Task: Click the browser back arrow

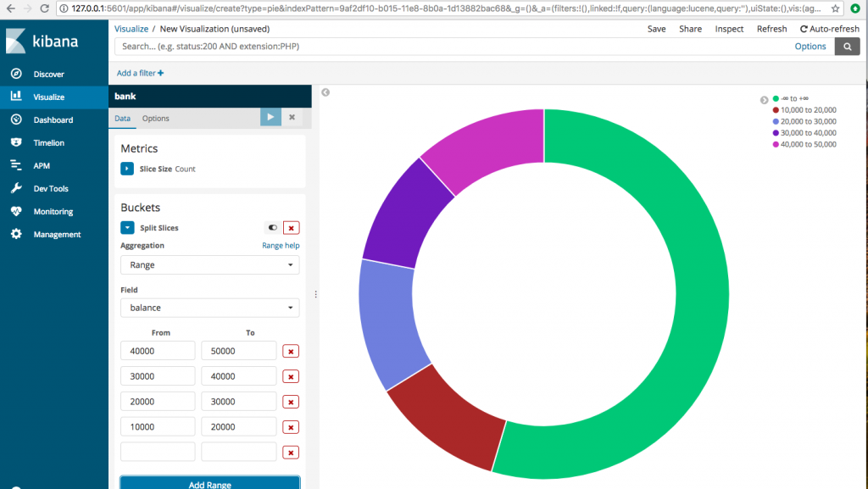Action: coord(10,8)
